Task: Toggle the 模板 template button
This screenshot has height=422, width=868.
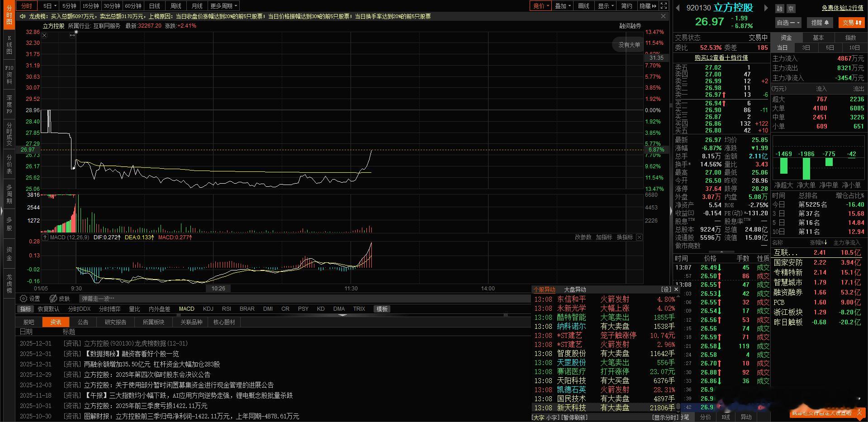Action: (x=382, y=309)
